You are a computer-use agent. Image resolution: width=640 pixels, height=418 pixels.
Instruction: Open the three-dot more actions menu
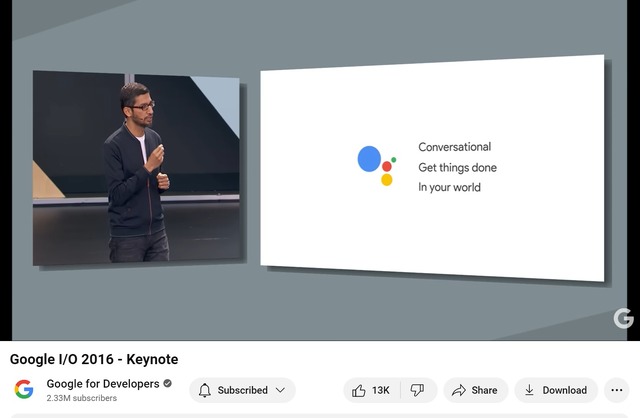pos(617,390)
